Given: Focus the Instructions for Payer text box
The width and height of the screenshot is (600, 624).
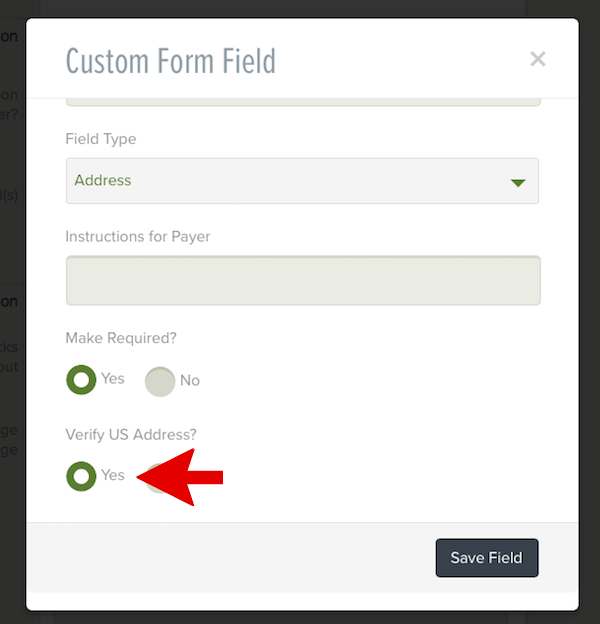Looking at the screenshot, I should (x=302, y=280).
